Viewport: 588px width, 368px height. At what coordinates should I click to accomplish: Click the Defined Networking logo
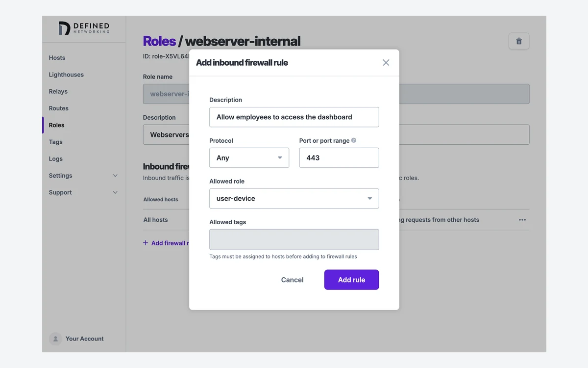(84, 28)
